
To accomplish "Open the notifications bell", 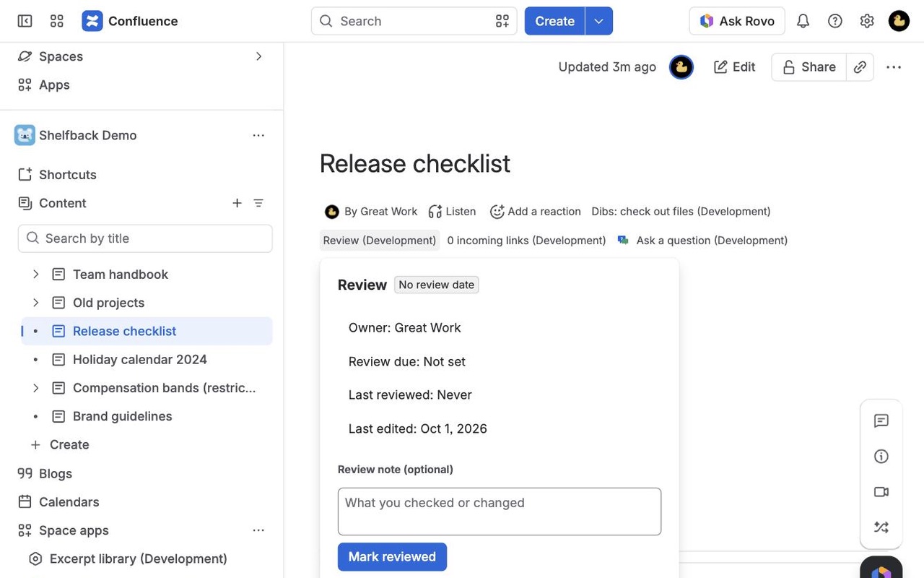I will click(x=803, y=21).
